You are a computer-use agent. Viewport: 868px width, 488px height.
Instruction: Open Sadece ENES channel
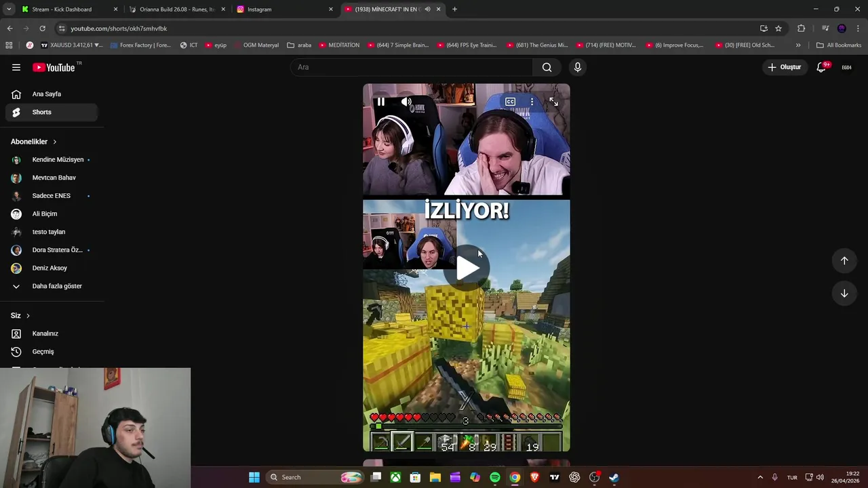click(x=52, y=196)
